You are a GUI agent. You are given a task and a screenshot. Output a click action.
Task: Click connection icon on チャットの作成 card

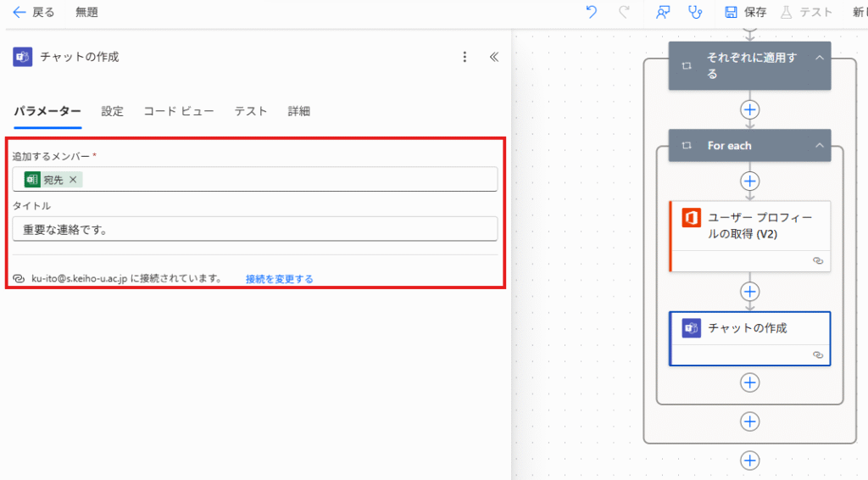point(818,354)
